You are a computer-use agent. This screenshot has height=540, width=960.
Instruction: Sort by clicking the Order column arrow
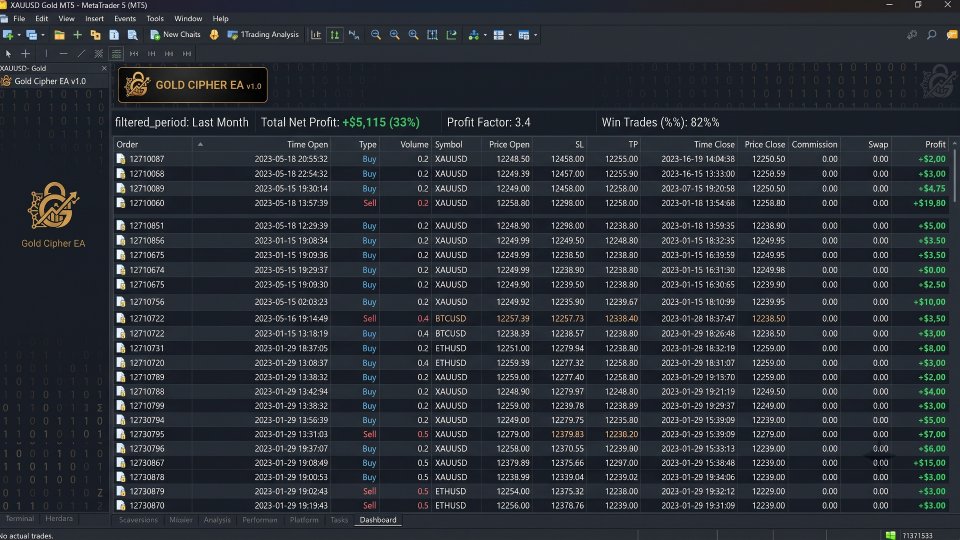(200, 144)
